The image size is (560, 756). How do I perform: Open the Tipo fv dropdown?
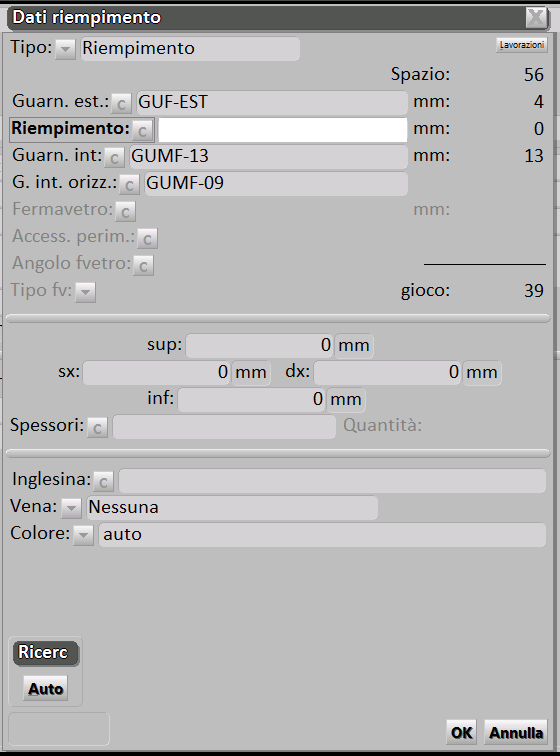(x=85, y=292)
